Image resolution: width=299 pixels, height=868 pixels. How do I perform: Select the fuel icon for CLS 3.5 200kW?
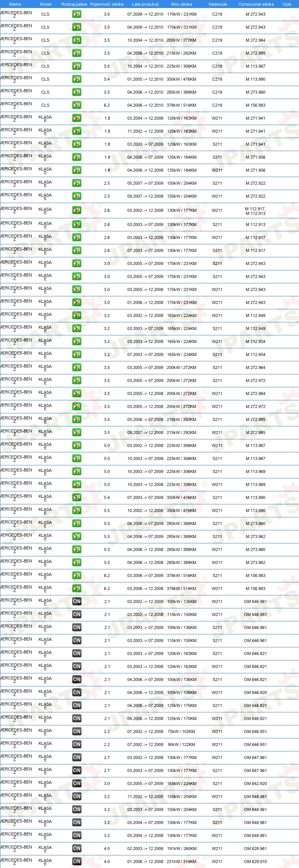(x=76, y=40)
